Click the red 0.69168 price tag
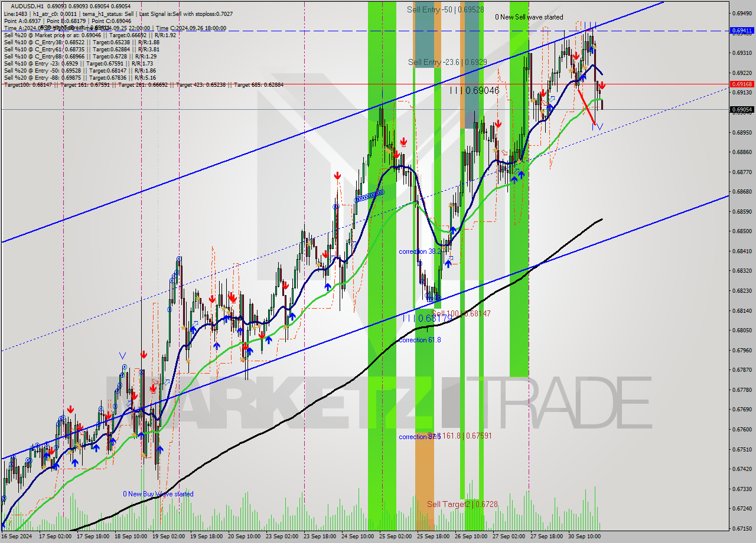The image size is (756, 543). pos(742,84)
